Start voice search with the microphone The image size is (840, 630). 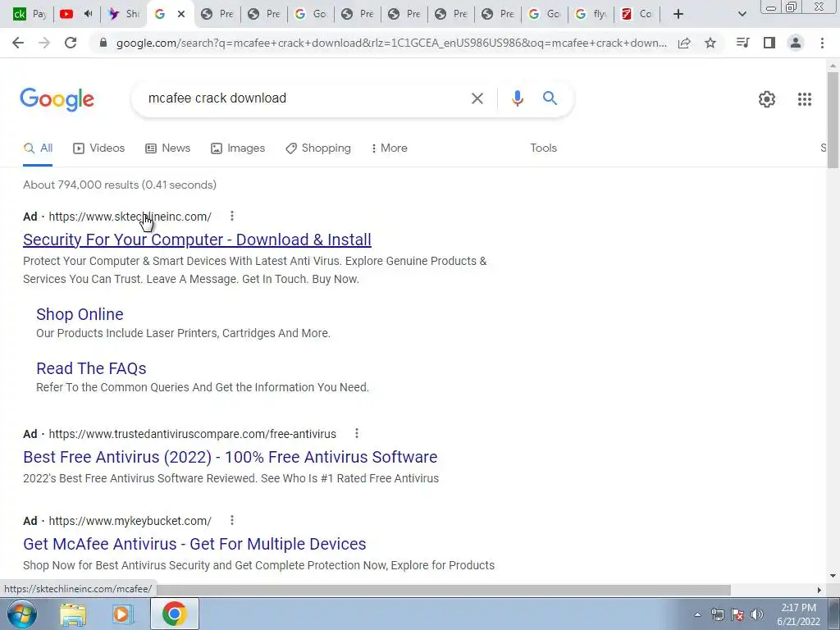pyautogui.click(x=517, y=98)
